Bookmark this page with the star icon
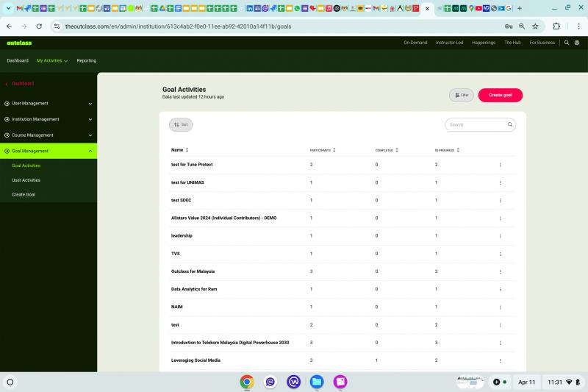 point(535,26)
